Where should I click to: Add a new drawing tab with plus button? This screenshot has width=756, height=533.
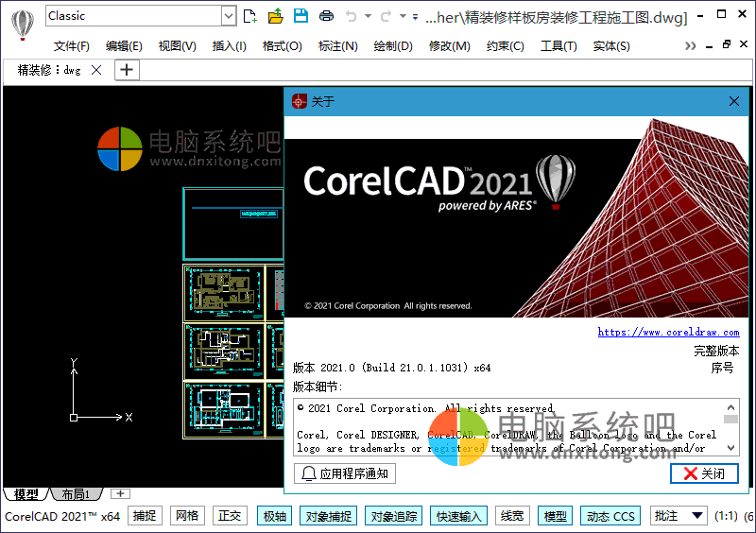[127, 70]
